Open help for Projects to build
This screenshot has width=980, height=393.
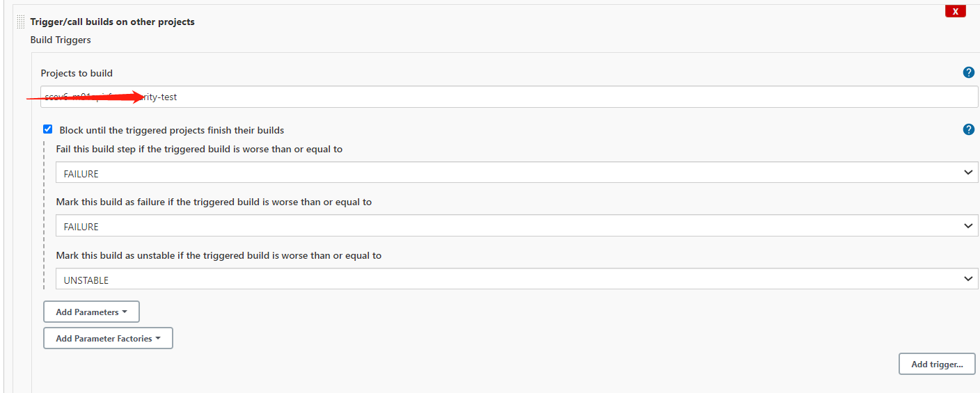(x=968, y=72)
